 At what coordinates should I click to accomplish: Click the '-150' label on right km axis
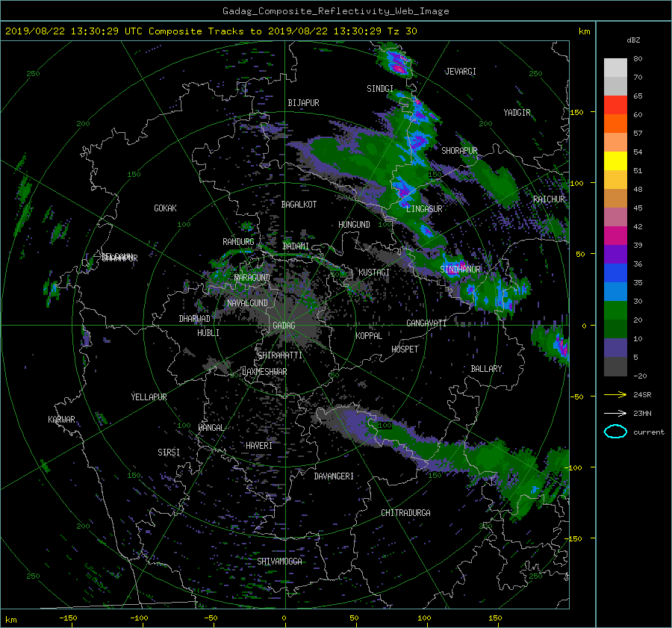[574, 538]
